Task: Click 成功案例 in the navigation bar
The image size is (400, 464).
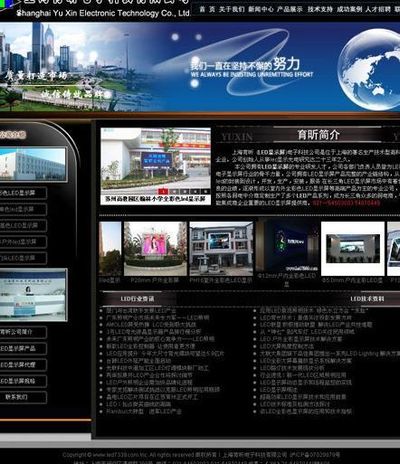Action: 349,9
